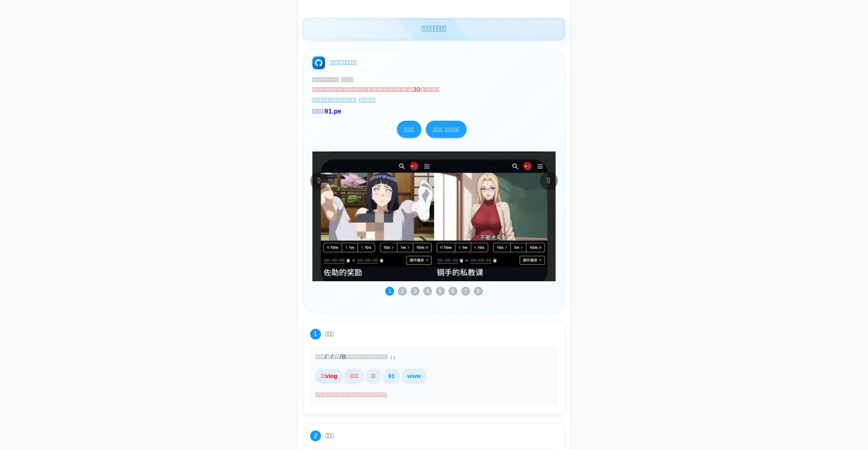Viewport: 868px width, 449px height.
Task: Click the red tag right after the vlog tag
Action: click(354, 376)
